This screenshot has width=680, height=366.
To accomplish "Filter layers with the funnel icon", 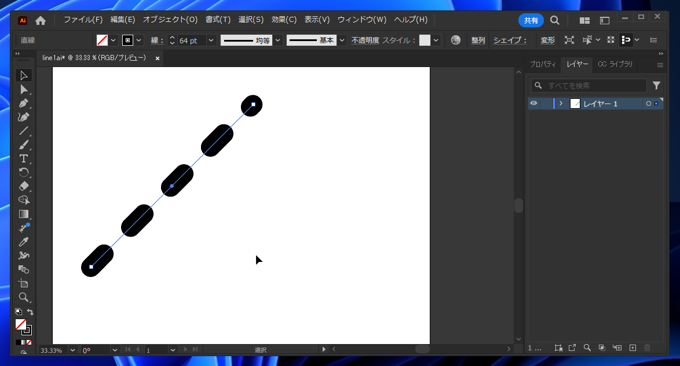I will click(657, 85).
